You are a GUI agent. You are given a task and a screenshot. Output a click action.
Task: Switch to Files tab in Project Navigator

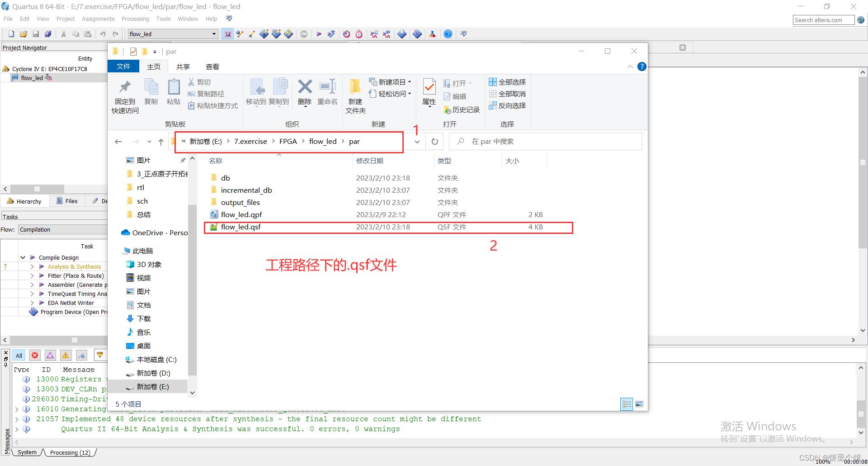67,201
